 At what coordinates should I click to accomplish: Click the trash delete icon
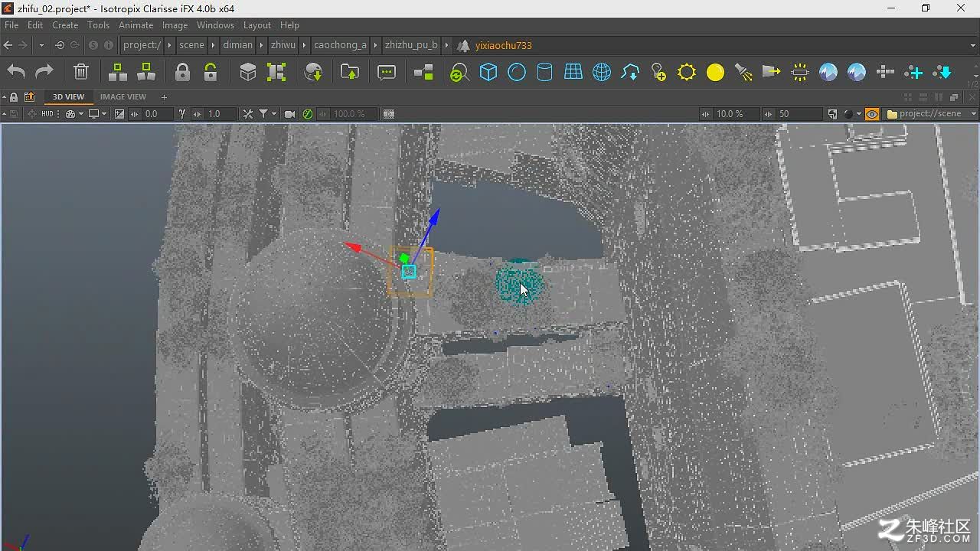(x=81, y=72)
